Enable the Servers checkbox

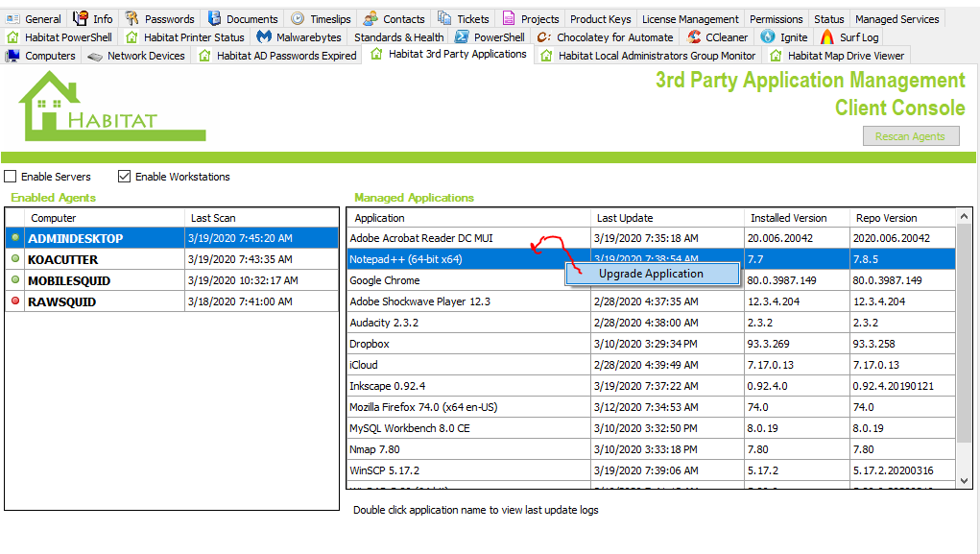click(x=11, y=177)
